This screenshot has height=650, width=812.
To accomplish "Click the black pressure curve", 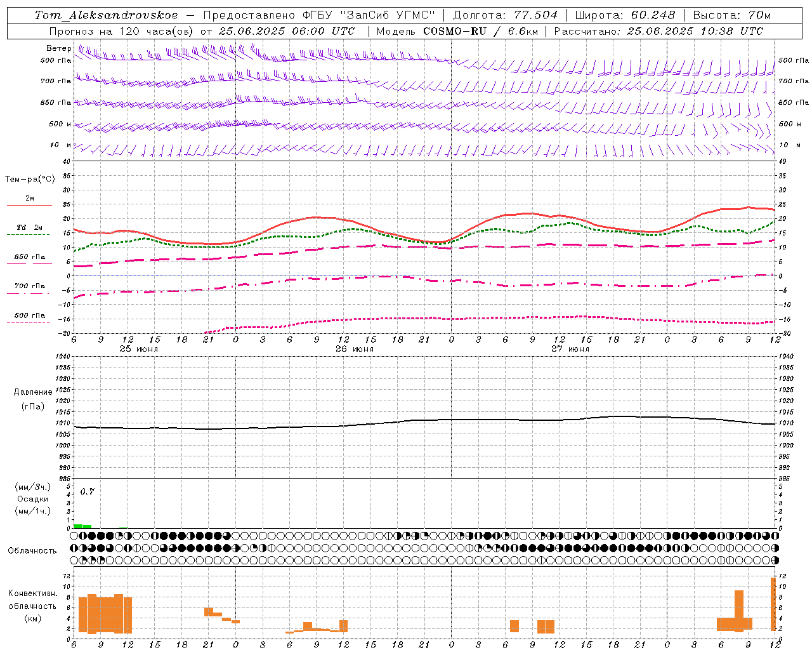I will coord(425,420).
